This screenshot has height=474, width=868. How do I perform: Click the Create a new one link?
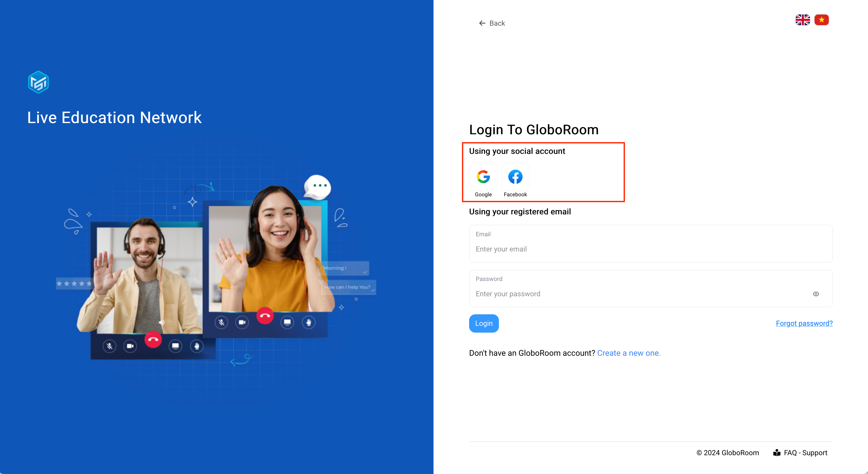click(x=628, y=353)
